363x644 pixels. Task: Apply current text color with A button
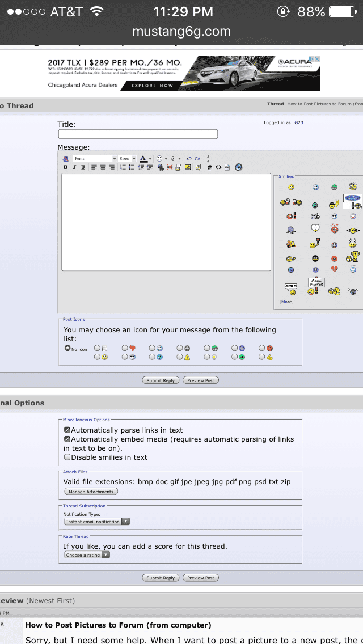coord(143,159)
